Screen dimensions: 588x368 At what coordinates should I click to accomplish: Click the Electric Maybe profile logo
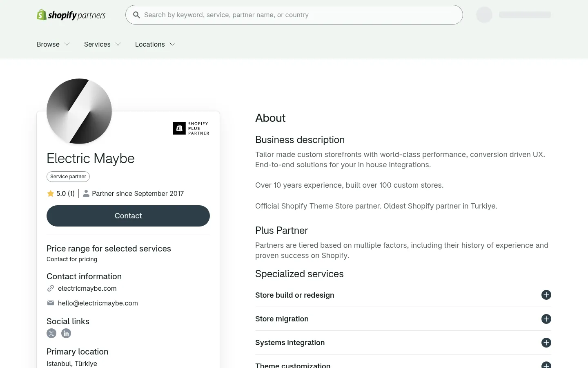click(79, 111)
